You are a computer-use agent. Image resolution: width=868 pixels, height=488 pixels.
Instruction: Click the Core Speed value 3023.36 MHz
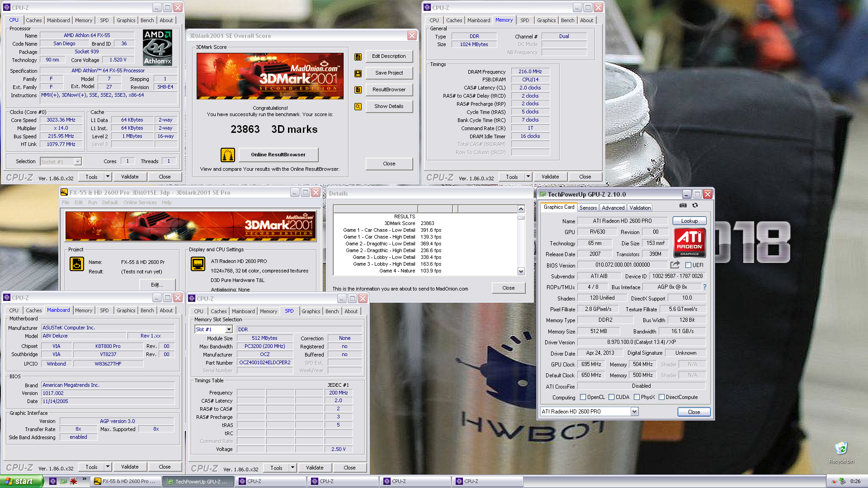click(x=61, y=120)
